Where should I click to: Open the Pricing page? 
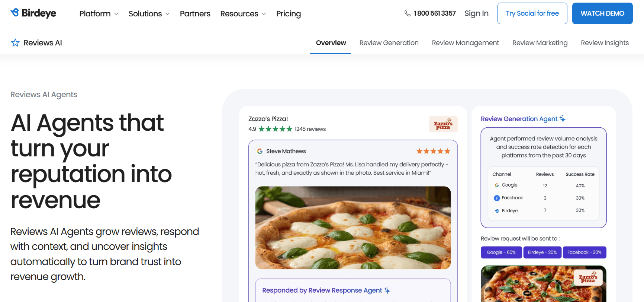pos(289,13)
